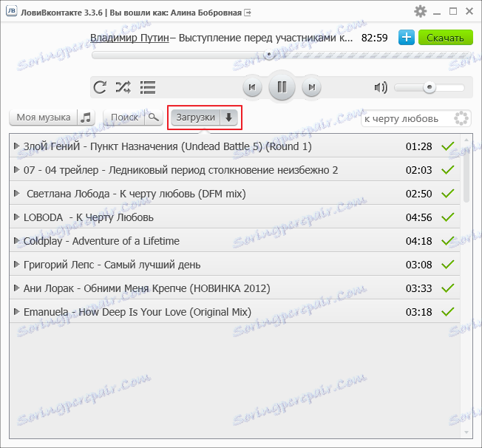Viewport: 482px width, 448px height.
Task: Minimize the ЛовиВконтакте window
Action: (436, 13)
